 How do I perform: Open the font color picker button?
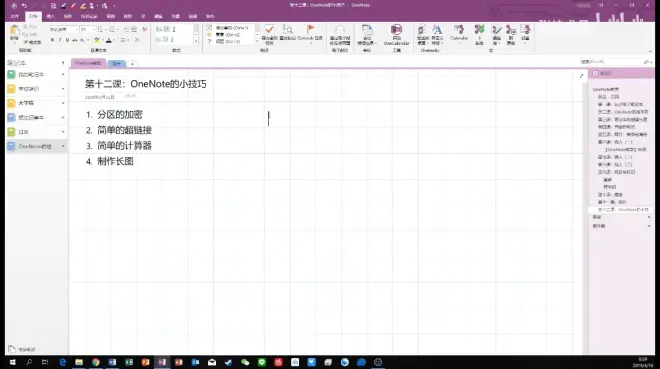109,40
